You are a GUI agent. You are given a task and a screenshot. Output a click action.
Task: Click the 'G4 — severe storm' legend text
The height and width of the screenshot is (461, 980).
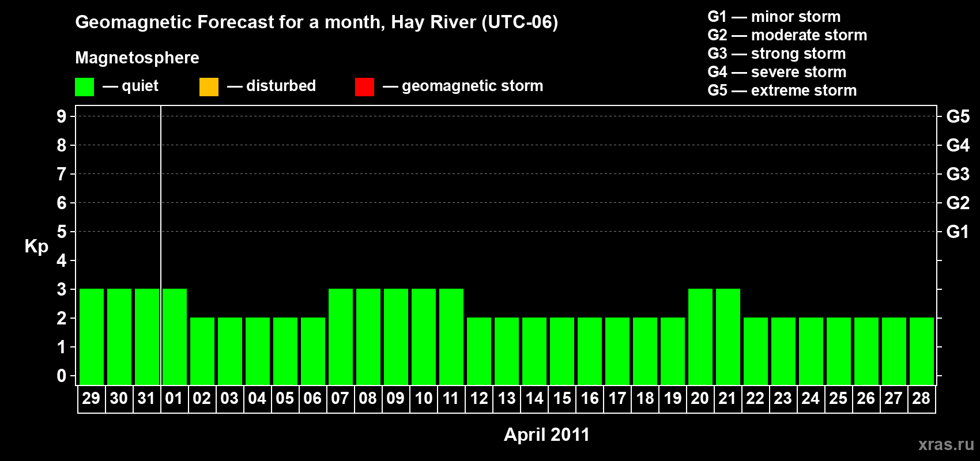pyautogui.click(x=777, y=72)
